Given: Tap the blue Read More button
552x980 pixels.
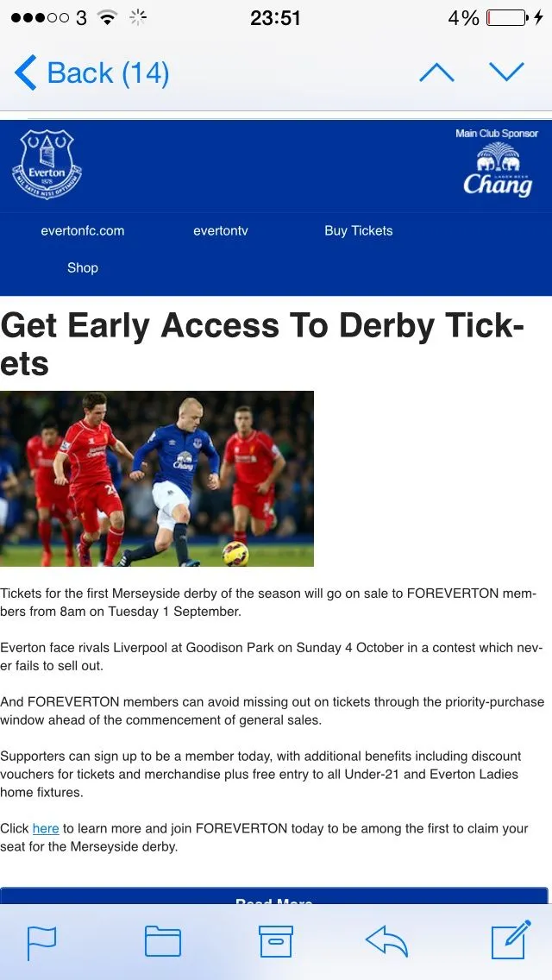Looking at the screenshot, I should 273,895.
